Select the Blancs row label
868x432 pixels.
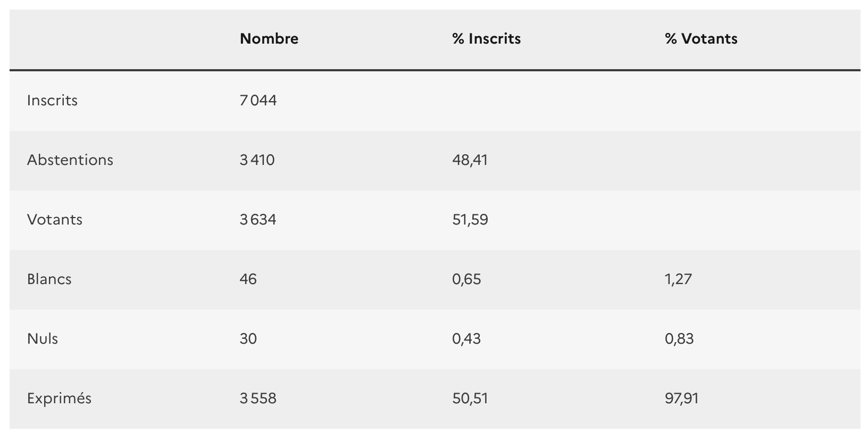pos(49,279)
